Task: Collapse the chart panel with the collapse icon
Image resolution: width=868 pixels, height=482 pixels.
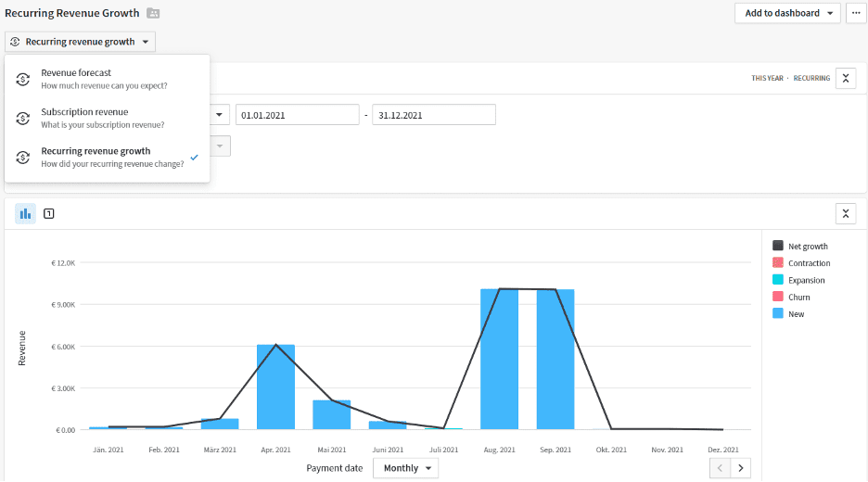Action: 846,213
